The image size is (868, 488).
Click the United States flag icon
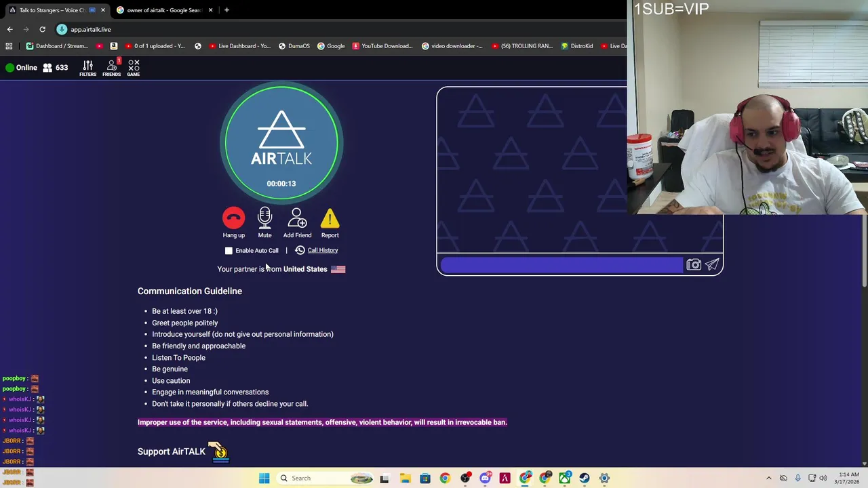pyautogui.click(x=338, y=269)
